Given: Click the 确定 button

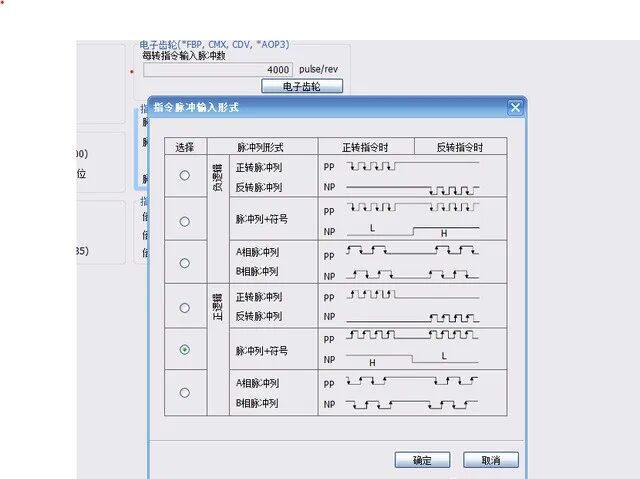Looking at the screenshot, I should (422, 460).
